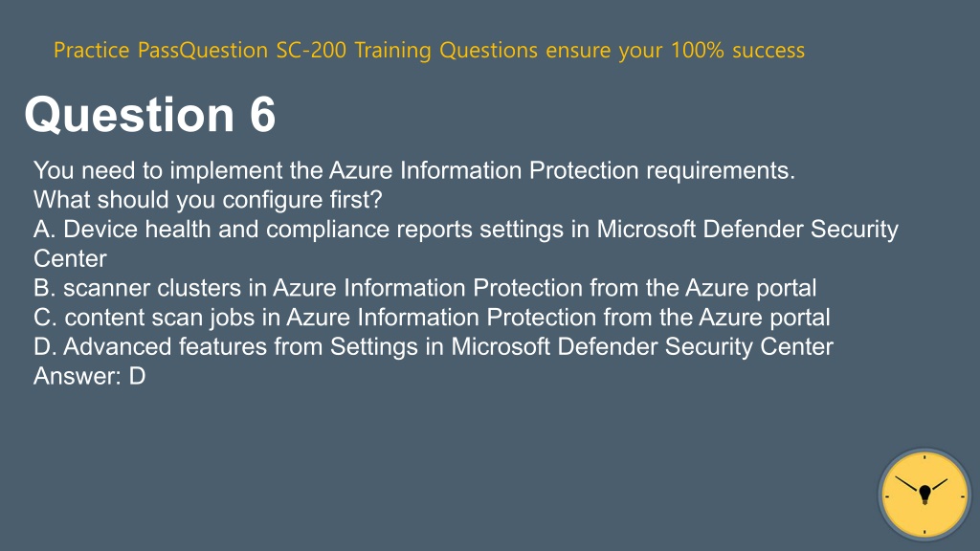The width and height of the screenshot is (980, 551).
Task: Click the letter D after Answer:
Action: point(138,376)
